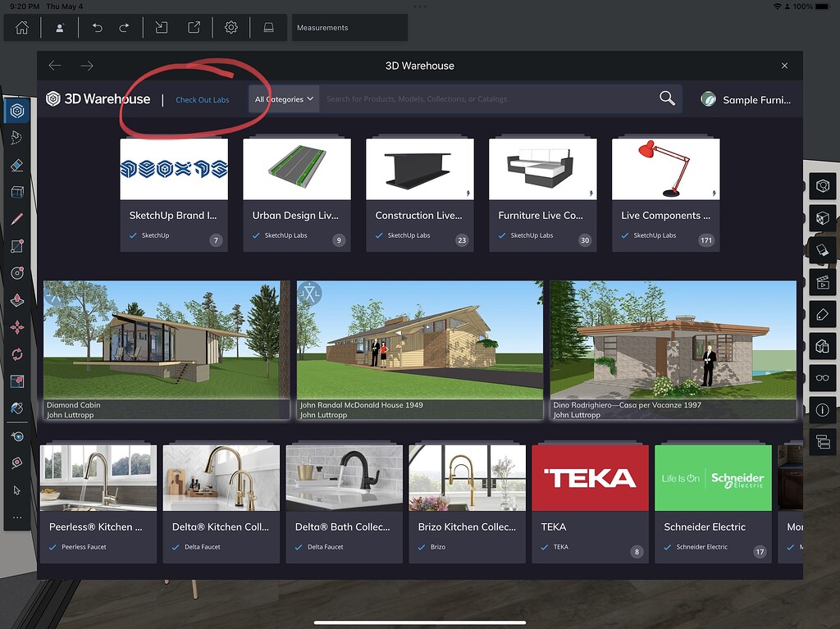Click the 3D Warehouse search field
Viewport: 840px width, 629px height.
click(492, 98)
